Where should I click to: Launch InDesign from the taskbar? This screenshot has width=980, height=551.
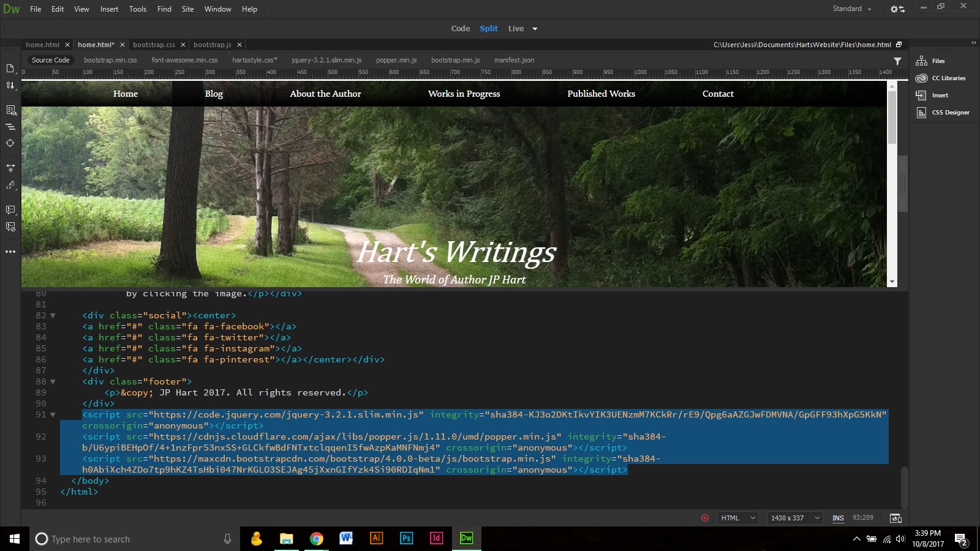click(436, 538)
